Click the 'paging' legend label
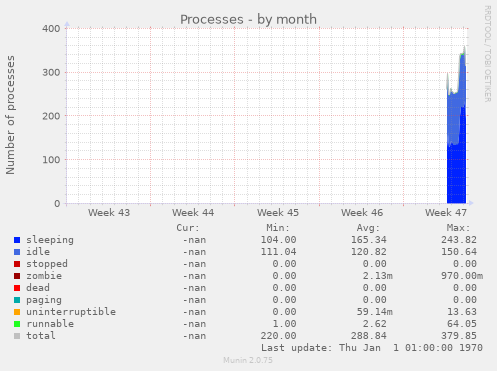 click(44, 300)
